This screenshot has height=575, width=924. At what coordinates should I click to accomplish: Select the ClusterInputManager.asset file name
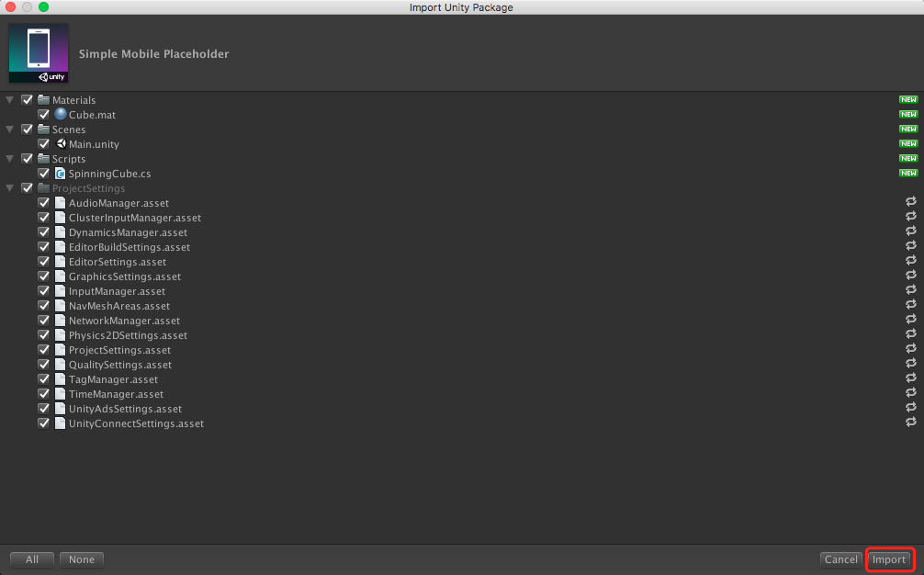135,218
